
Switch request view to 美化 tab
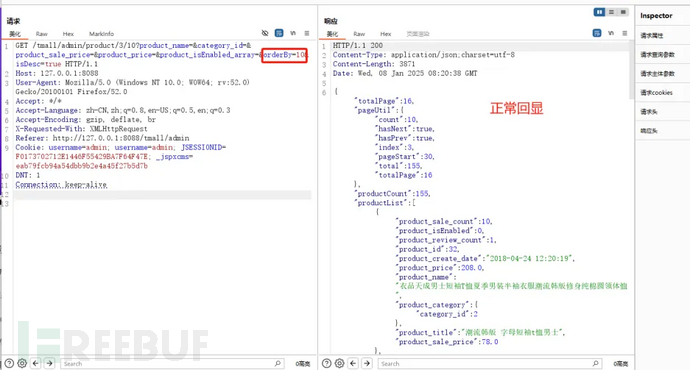15,34
